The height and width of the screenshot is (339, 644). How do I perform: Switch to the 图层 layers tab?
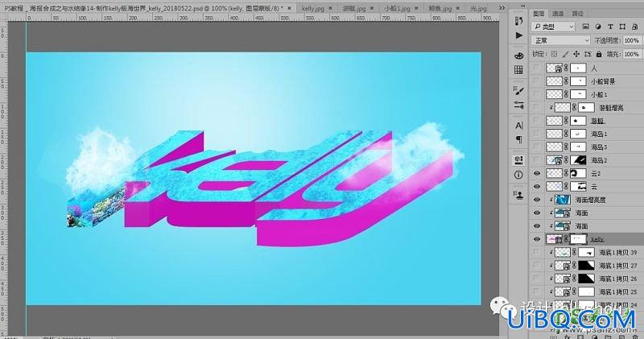point(539,14)
